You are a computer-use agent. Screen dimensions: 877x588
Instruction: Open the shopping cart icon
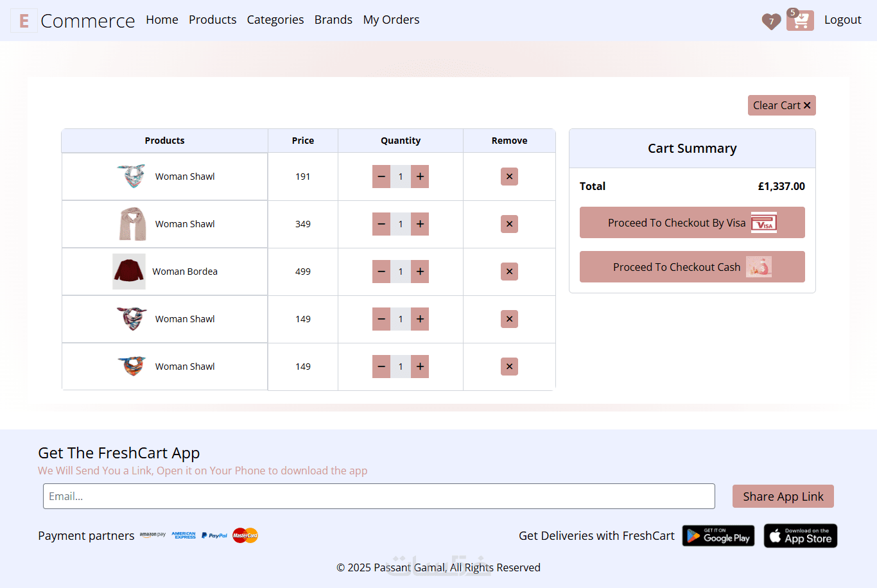tap(800, 21)
